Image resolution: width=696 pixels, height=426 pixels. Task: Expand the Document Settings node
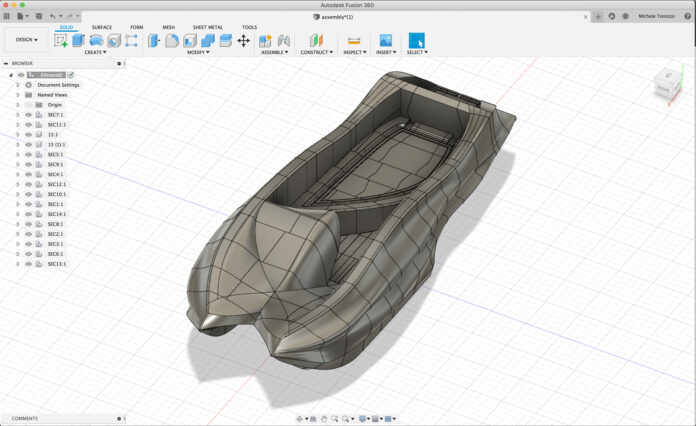tap(17, 85)
